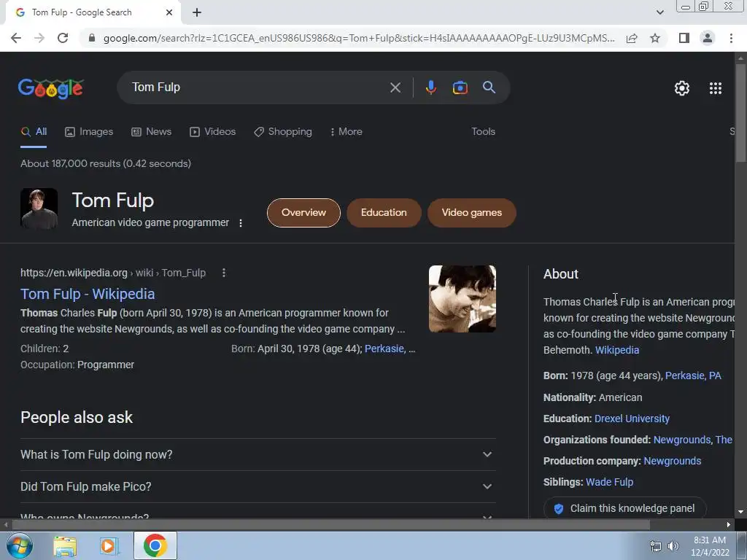The image size is (747, 560).
Task: Open the Wade Fulp sibling link
Action: point(609,483)
